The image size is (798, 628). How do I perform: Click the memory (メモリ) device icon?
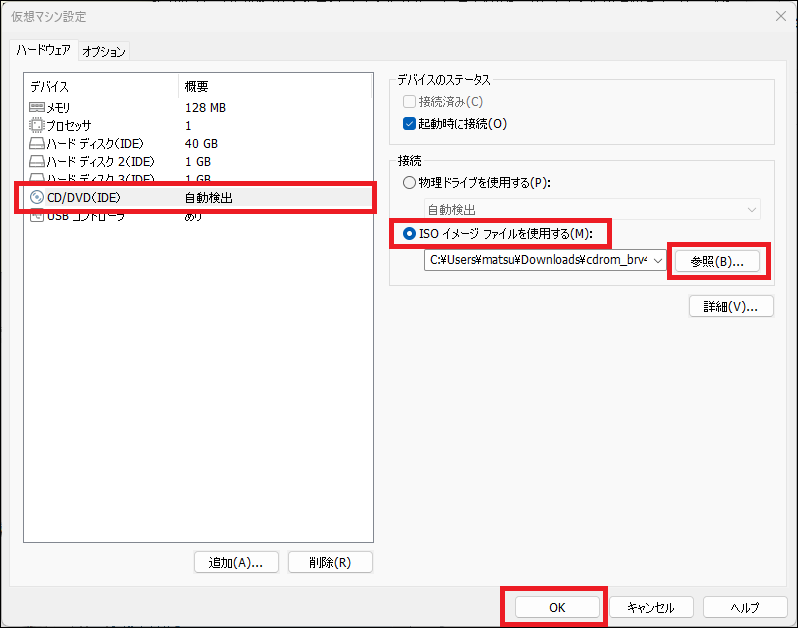pyautogui.click(x=37, y=107)
